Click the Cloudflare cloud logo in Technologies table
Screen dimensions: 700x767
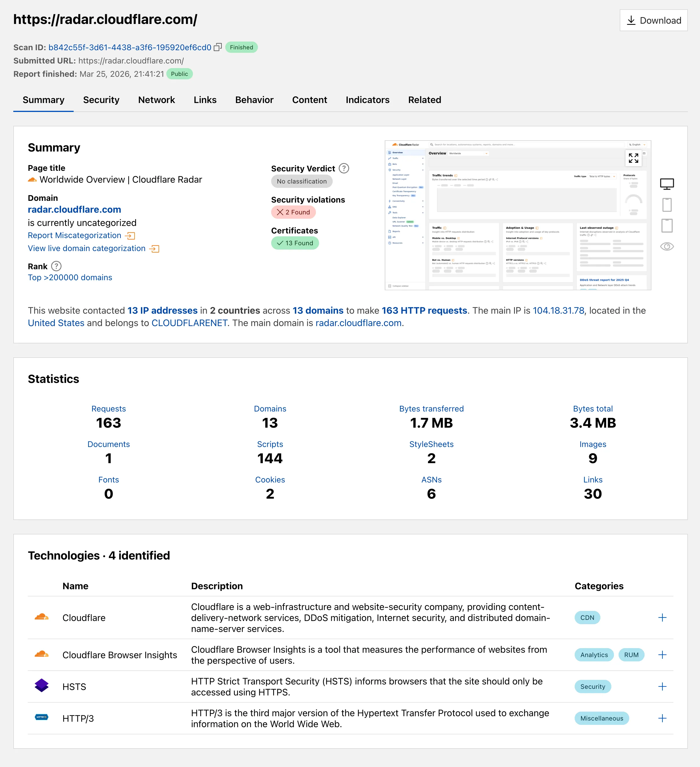click(x=42, y=617)
